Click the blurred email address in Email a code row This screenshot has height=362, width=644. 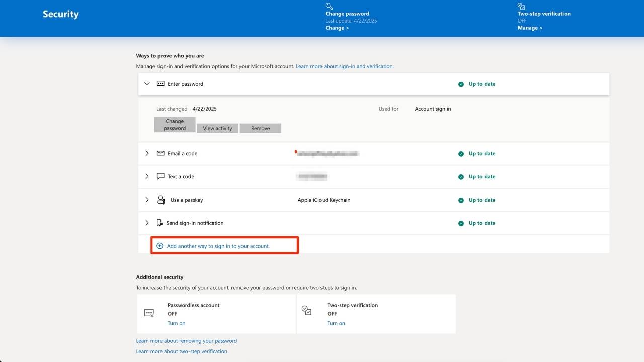point(327,153)
